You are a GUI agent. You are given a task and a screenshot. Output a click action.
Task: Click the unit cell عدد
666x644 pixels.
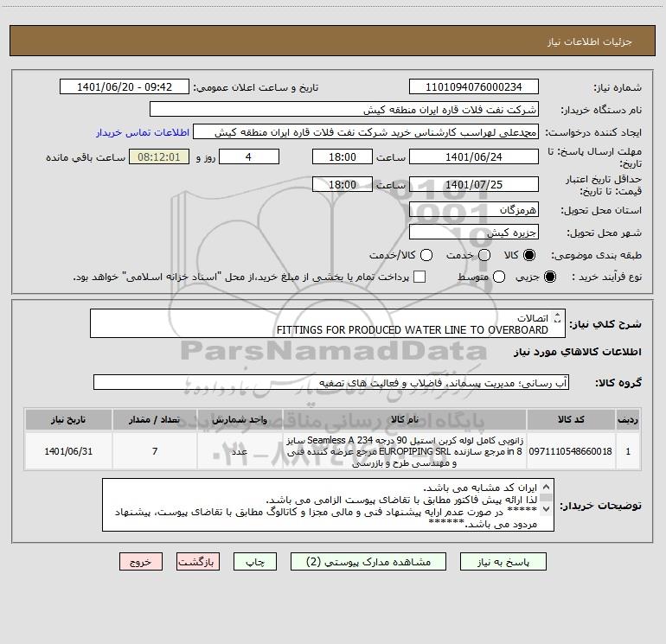point(240,451)
